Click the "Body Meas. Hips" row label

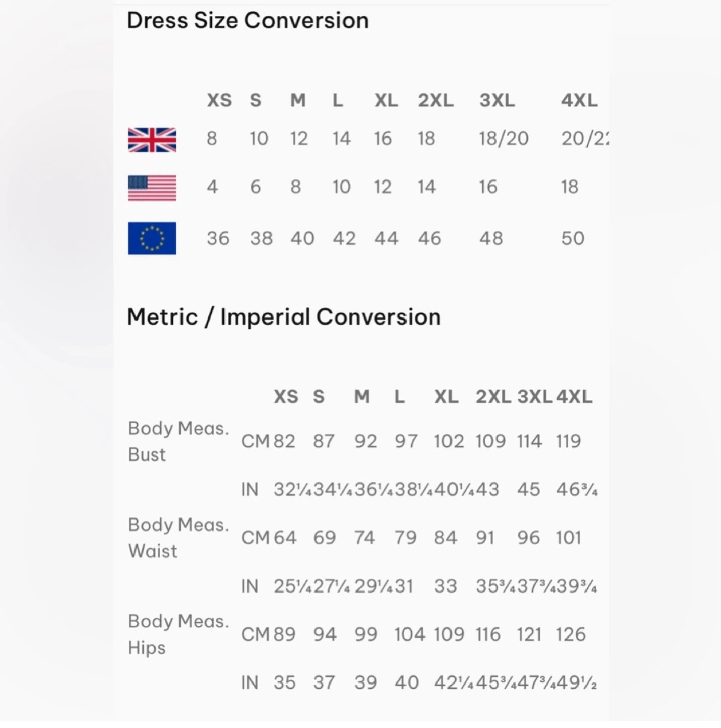click(178, 634)
